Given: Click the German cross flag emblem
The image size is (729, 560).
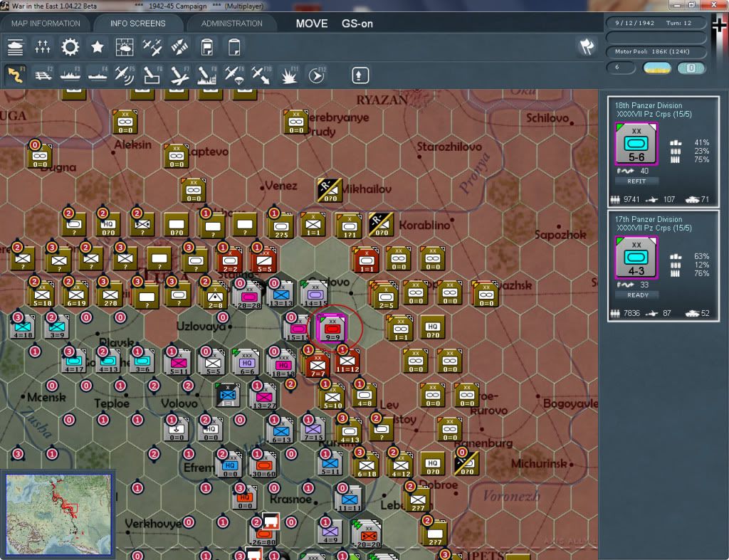Looking at the screenshot, I should [x=719, y=26].
